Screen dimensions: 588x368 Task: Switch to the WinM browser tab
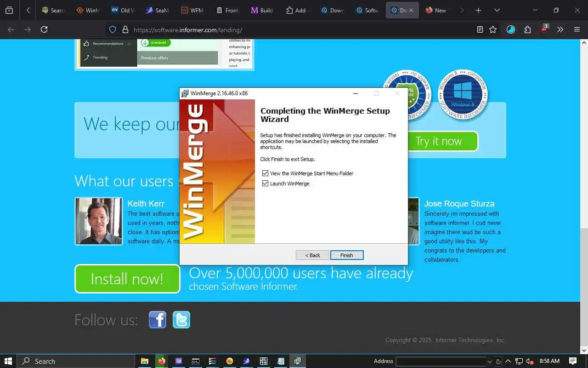[x=88, y=10]
